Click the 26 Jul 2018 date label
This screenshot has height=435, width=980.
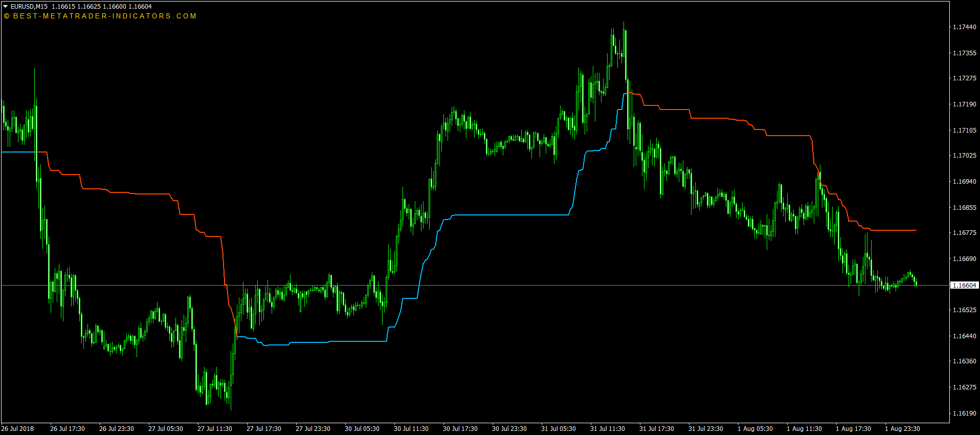click(x=18, y=429)
